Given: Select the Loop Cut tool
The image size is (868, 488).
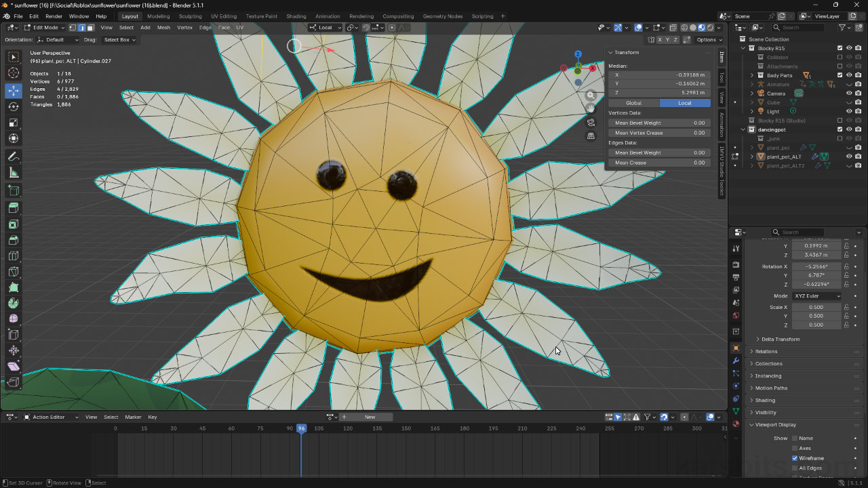Looking at the screenshot, I should pos(14,256).
